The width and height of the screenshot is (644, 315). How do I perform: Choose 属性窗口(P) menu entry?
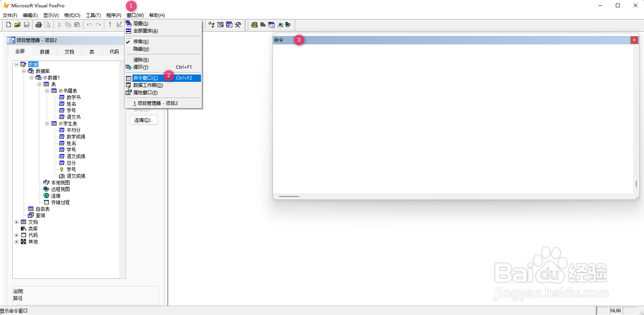click(x=163, y=93)
